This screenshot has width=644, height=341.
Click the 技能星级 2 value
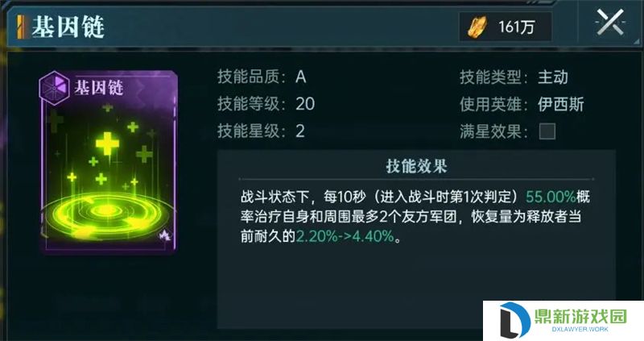[300, 131]
